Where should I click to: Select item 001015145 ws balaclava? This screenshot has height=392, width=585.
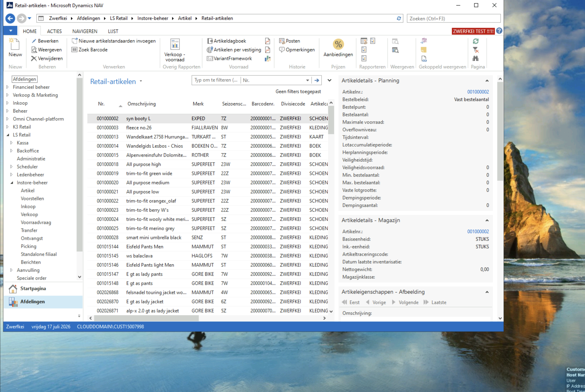pyautogui.click(x=208, y=256)
